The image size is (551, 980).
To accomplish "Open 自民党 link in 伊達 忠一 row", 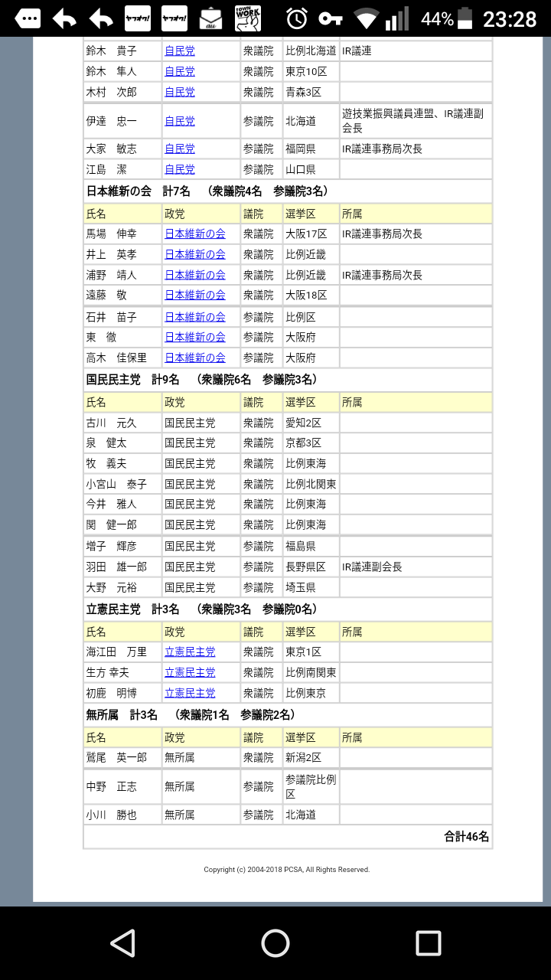I will 180,121.
